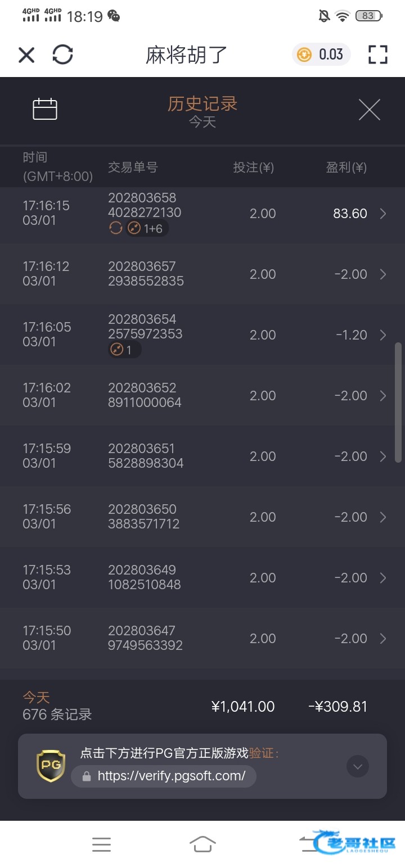
Task: Collapse the PG verification banner arrow
Action: click(358, 766)
